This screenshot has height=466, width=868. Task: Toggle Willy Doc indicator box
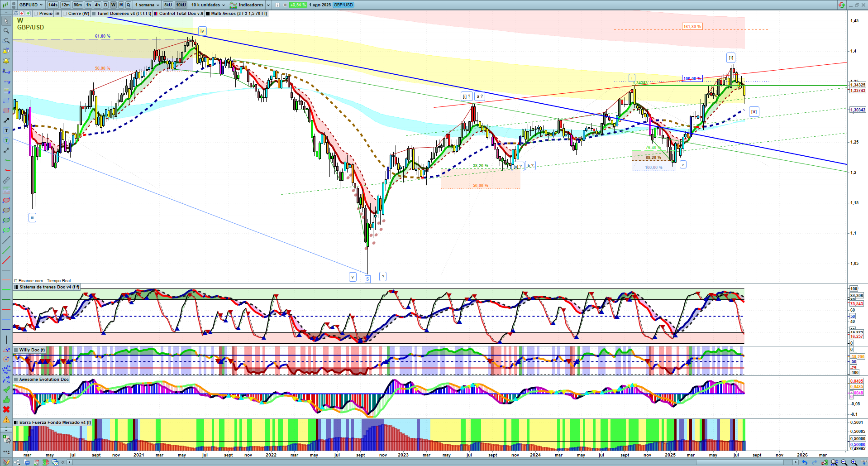tap(16, 350)
